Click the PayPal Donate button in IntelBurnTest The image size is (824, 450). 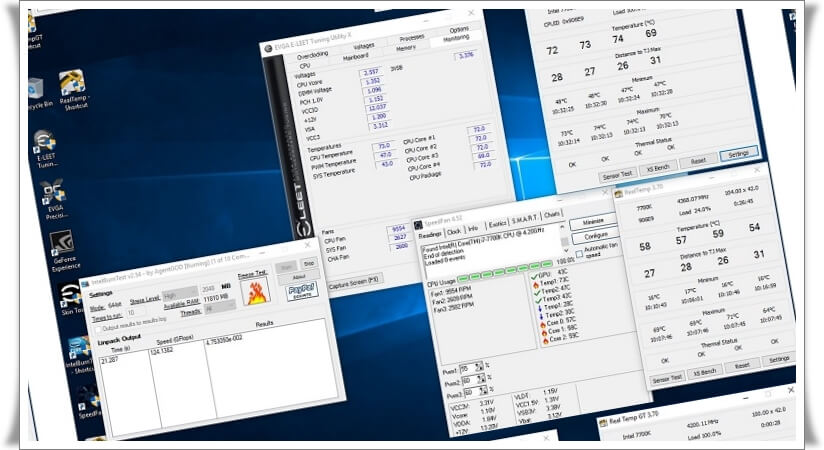coord(302,291)
